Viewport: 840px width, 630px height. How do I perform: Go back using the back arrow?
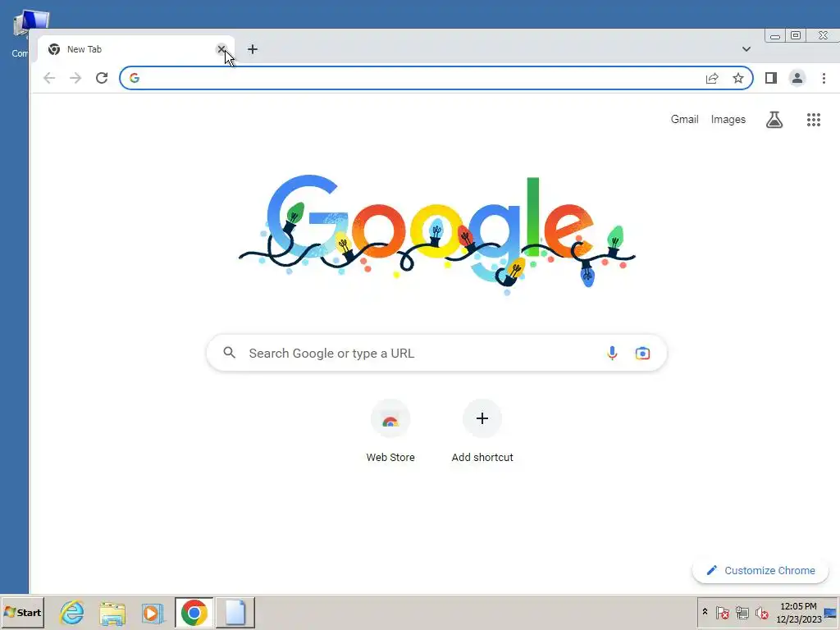pyautogui.click(x=49, y=78)
